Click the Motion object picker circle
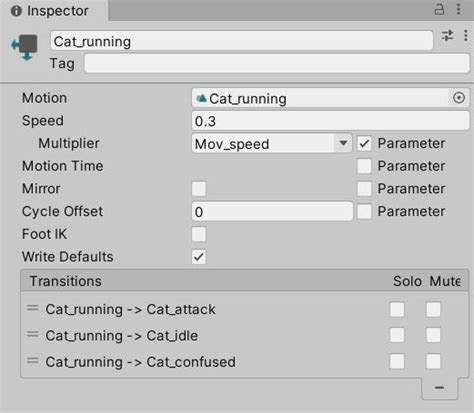 [459, 98]
